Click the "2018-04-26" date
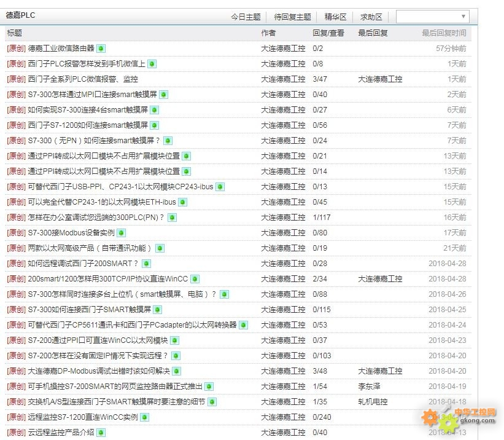 coord(448,294)
